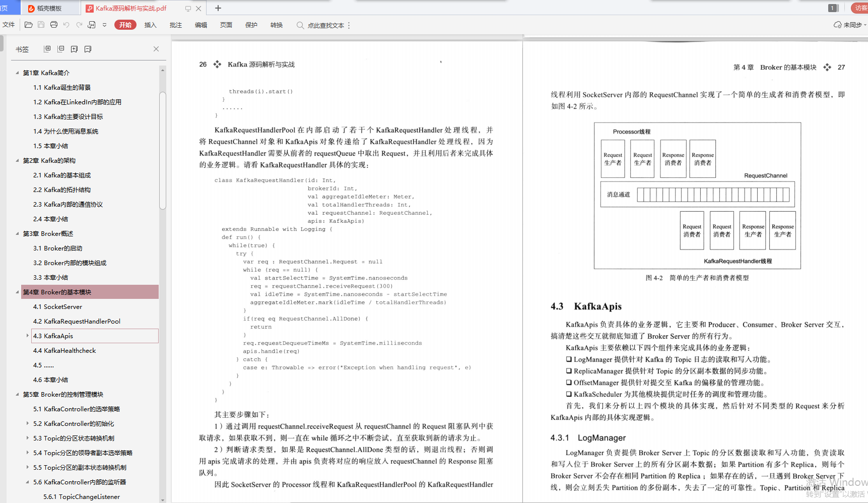This screenshot has width=868, height=503.
Task: Open the three-dot more options menu
Action: click(x=349, y=25)
